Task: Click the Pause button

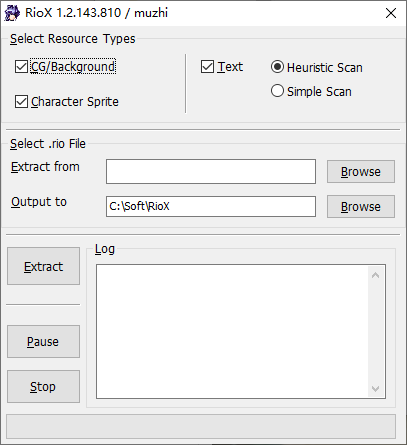Action: click(43, 342)
